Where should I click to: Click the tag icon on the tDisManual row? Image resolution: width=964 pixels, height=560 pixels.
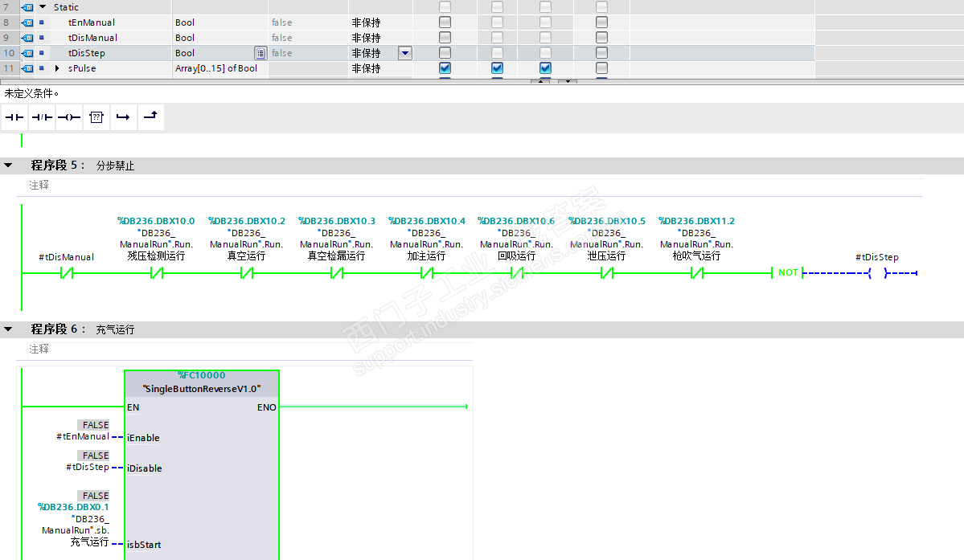point(27,38)
